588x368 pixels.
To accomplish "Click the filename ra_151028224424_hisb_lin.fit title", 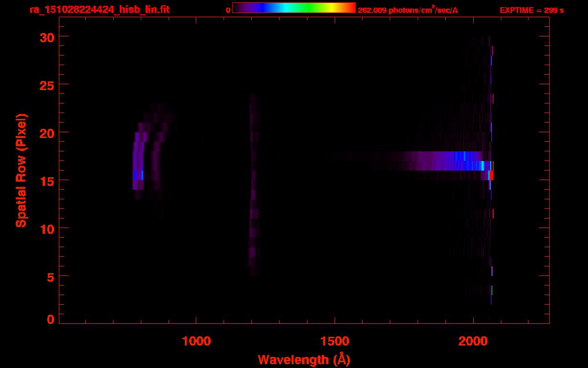I will click(100, 10).
